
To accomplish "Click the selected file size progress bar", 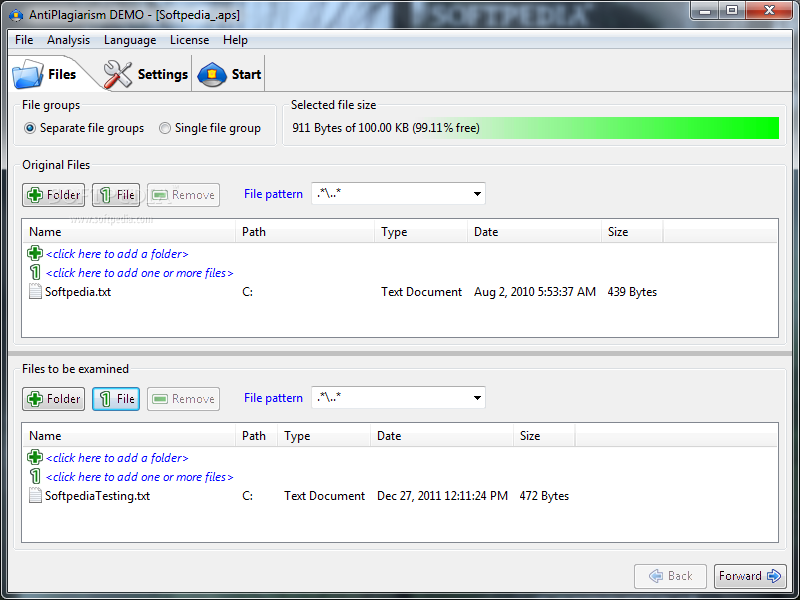I will pos(534,128).
